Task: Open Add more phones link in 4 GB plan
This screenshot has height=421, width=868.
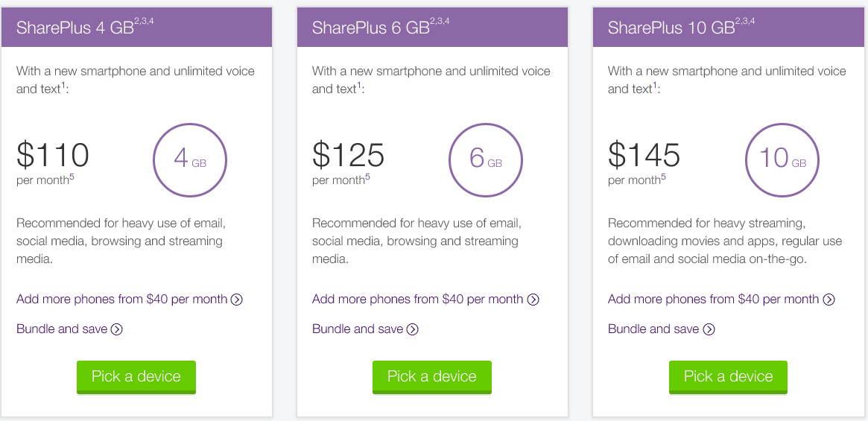Action: tap(121, 299)
